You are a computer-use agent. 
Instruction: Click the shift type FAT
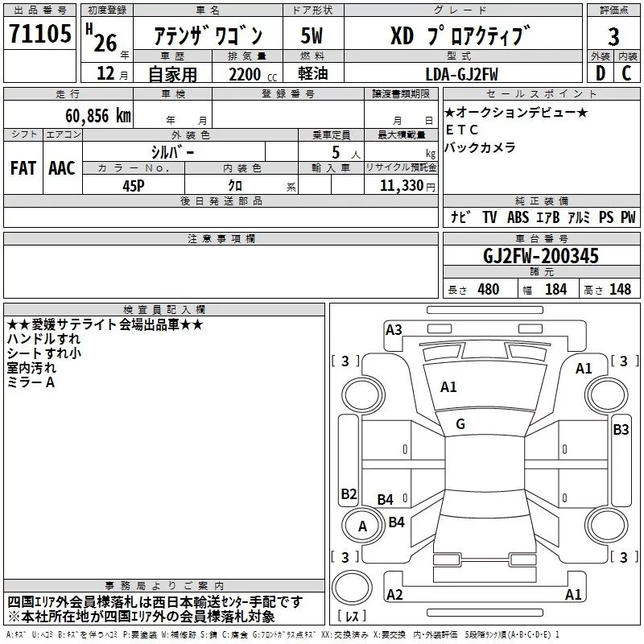[x=23, y=168]
